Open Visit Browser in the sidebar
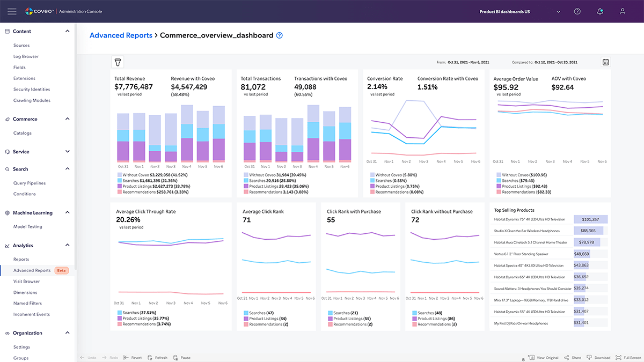This screenshot has height=362, width=644. point(26,282)
